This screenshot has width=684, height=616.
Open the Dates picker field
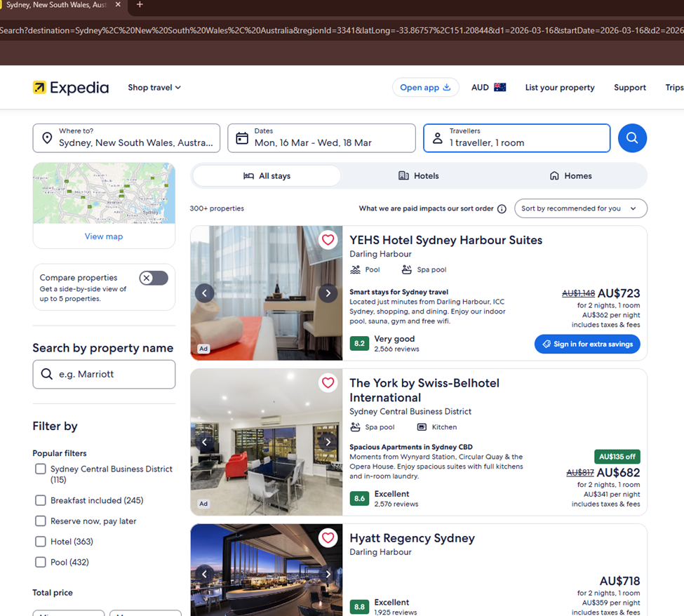321,138
